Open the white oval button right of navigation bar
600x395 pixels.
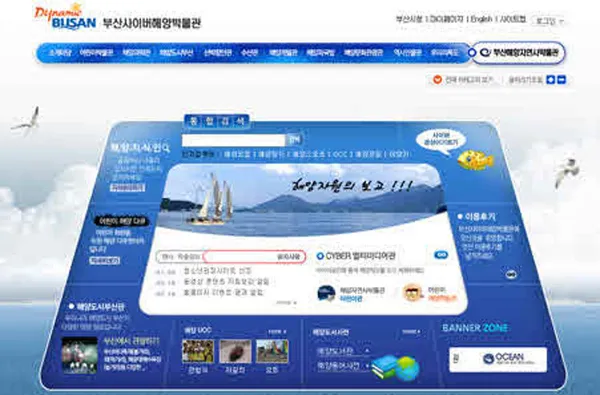(518, 52)
